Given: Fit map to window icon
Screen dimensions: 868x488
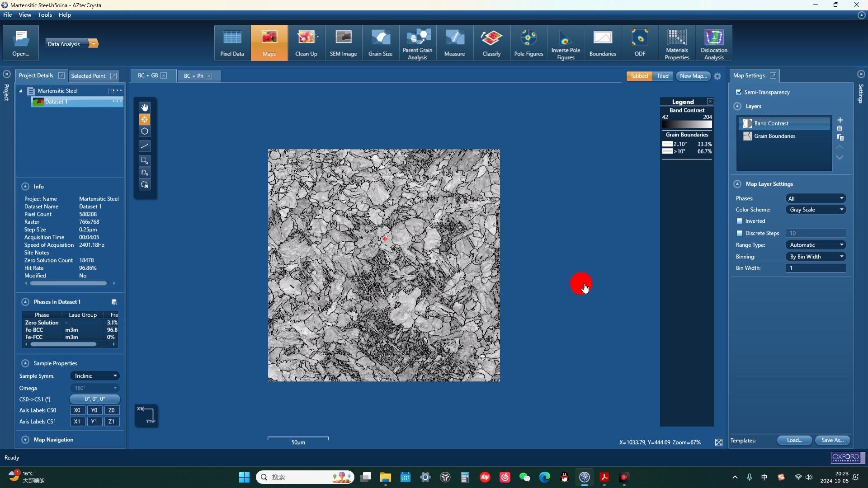Looking at the screenshot, I should point(719,442).
